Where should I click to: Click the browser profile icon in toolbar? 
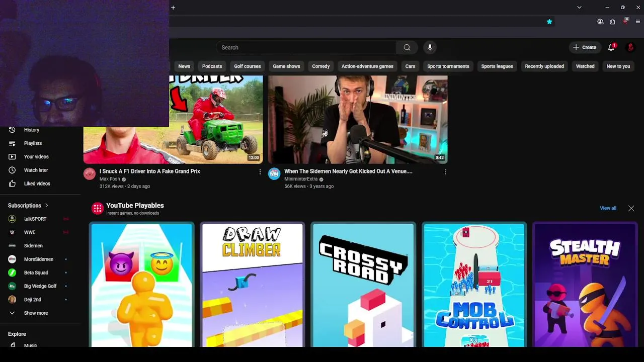(600, 22)
